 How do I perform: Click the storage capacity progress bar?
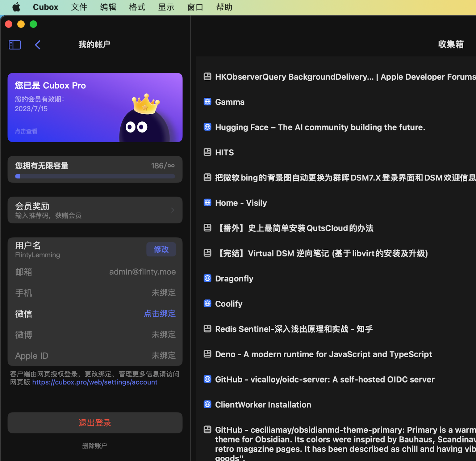point(95,176)
